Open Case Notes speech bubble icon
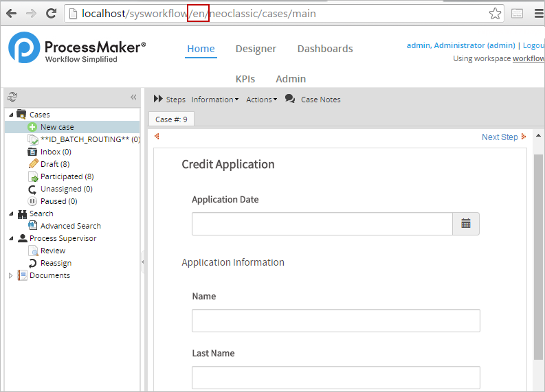The width and height of the screenshot is (545, 392). click(290, 99)
